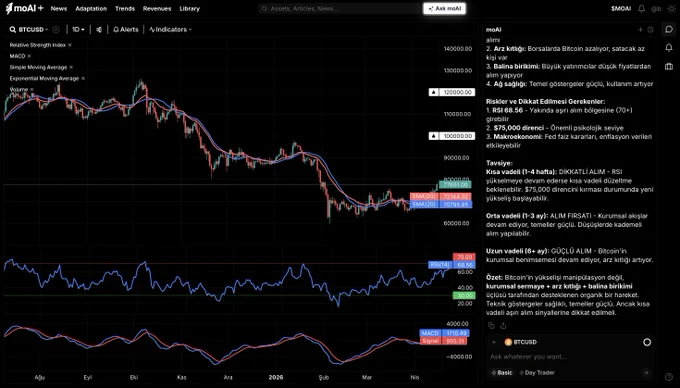Screen dimensions: 680x388
Task: Click the Tavsiye: heading in response
Action: click(499, 163)
